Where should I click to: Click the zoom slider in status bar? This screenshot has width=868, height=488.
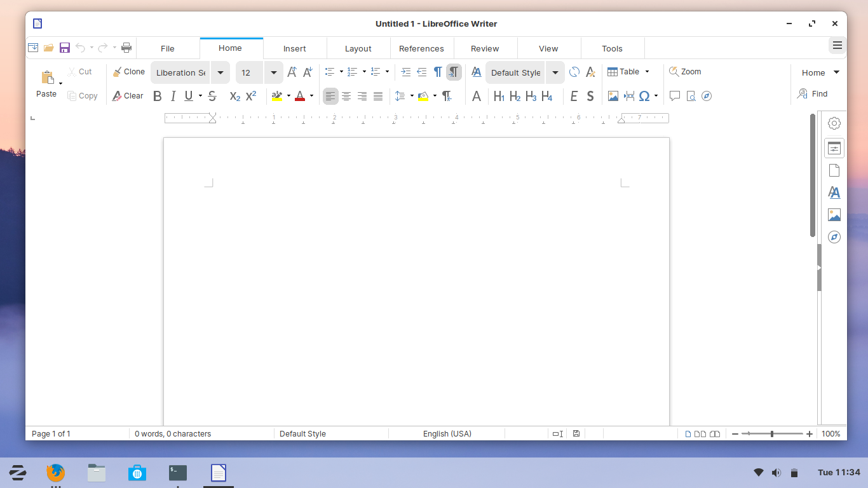771,434
